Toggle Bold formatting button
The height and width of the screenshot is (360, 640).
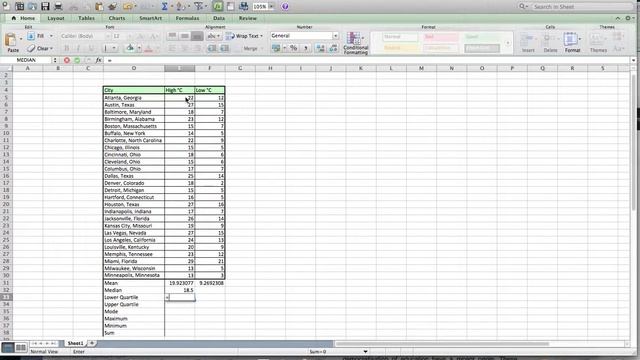[x=67, y=48]
